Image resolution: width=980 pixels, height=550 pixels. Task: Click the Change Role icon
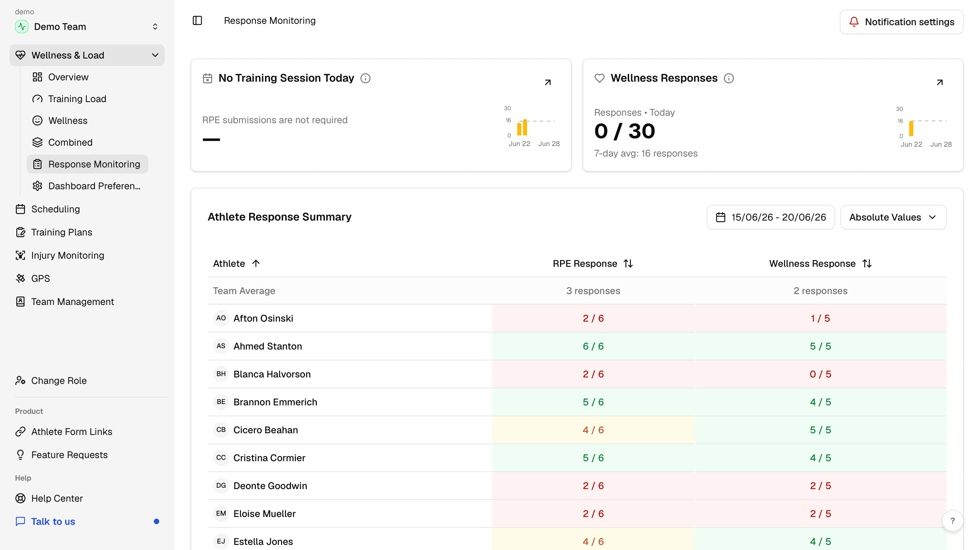pyautogui.click(x=20, y=381)
